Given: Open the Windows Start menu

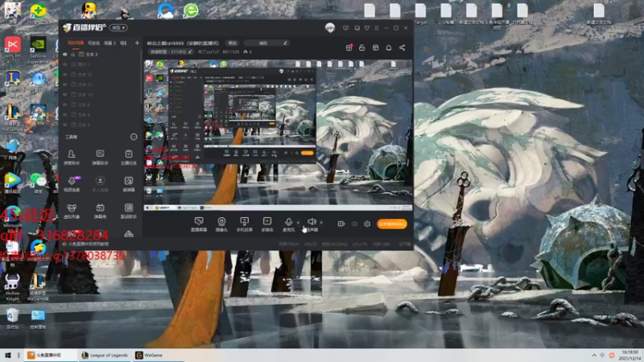Looking at the screenshot, I should (x=7, y=356).
